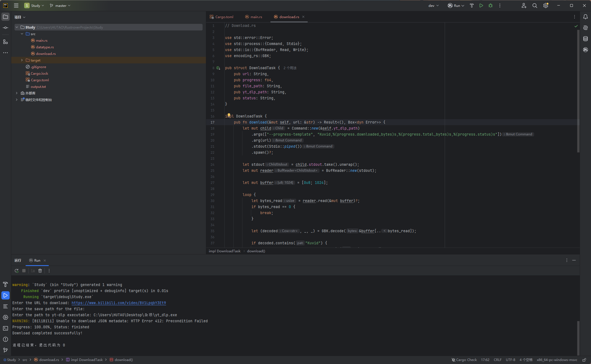Open the Terminal tool window

pos(5,328)
